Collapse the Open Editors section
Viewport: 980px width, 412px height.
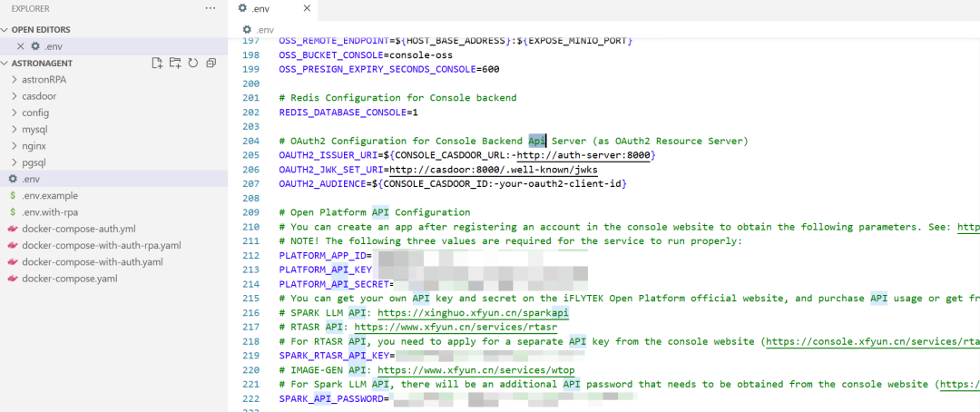tap(5, 29)
